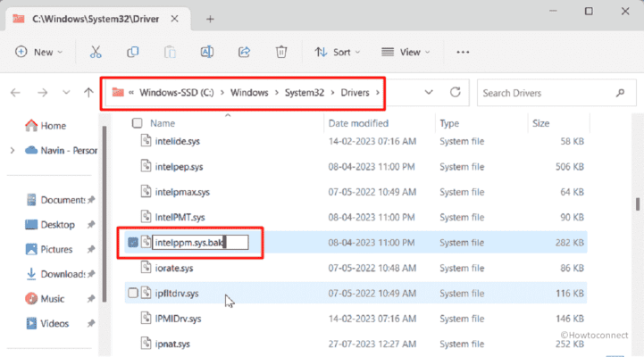Sort by Date modified column header
644x357 pixels.
[x=358, y=123]
